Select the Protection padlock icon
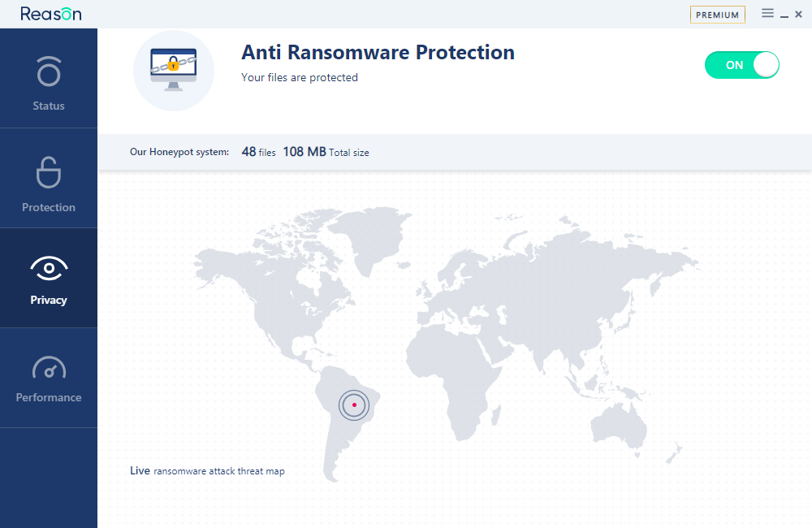 [x=49, y=172]
